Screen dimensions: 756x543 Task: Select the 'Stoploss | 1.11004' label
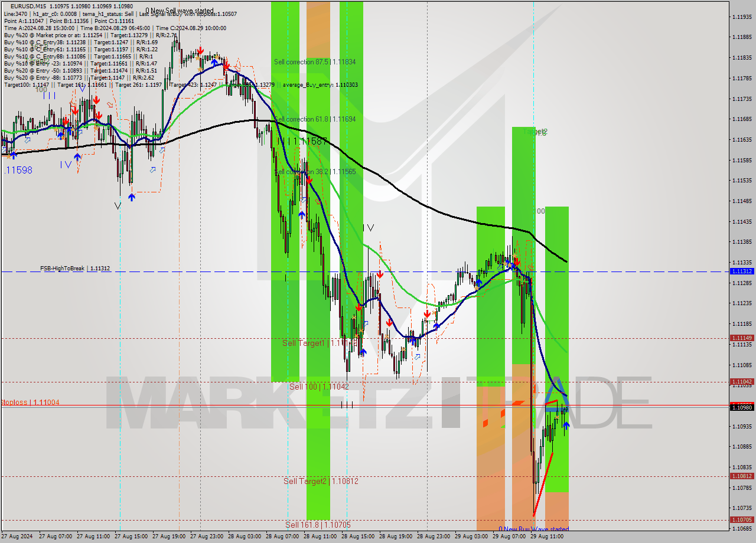(30, 402)
